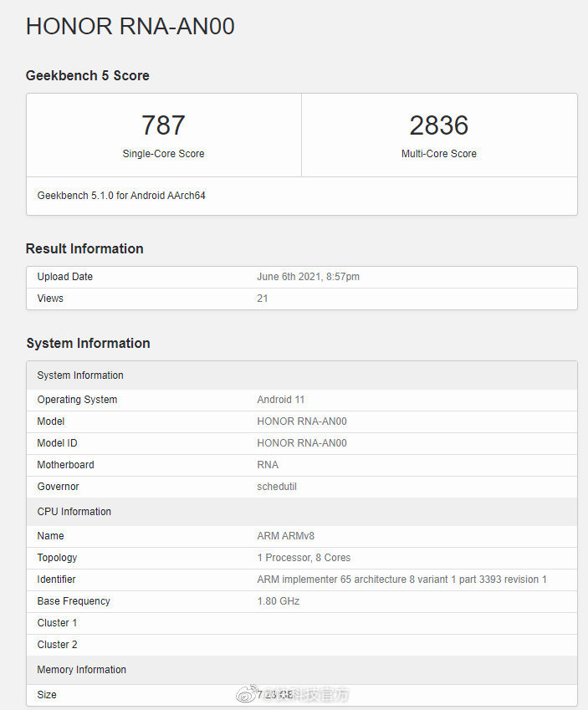Select the ARM ARMv8 value
This screenshot has width=588, height=710.
pyautogui.click(x=285, y=536)
